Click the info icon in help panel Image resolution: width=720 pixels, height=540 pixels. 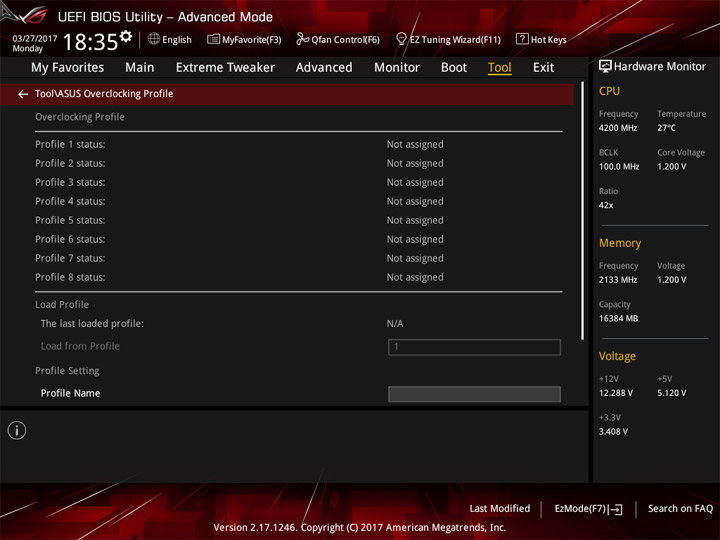click(17, 430)
